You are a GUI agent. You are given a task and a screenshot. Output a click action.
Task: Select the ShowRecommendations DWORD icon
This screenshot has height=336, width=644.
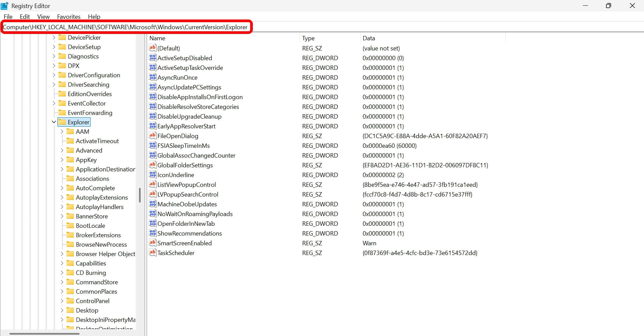pyautogui.click(x=153, y=233)
